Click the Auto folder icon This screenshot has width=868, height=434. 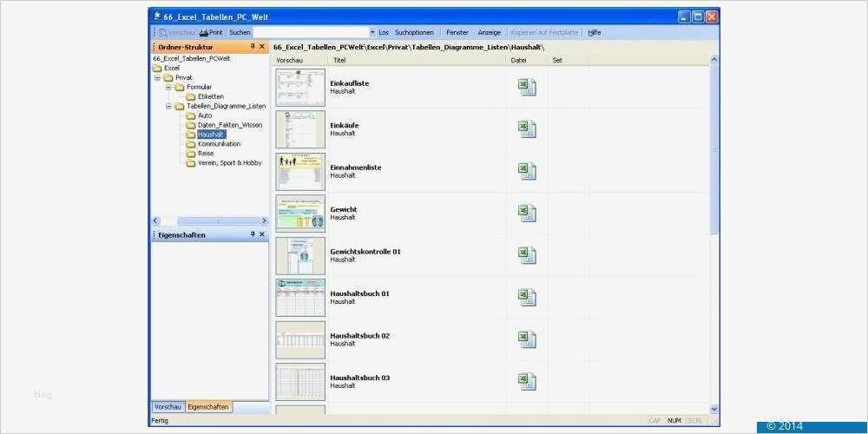click(190, 115)
